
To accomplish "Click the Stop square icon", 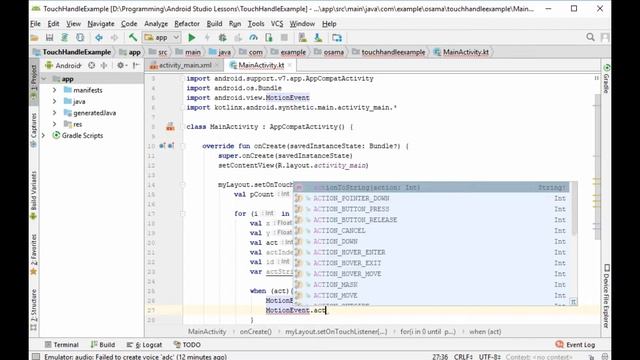I will (284, 38).
